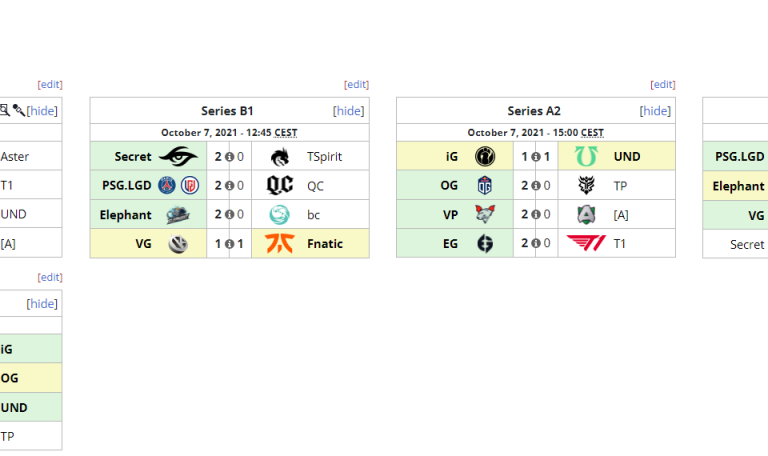Screen dimensions: 768x456
Task: Click the CEST timezone abbreviation in Series A2
Action: [590, 132]
